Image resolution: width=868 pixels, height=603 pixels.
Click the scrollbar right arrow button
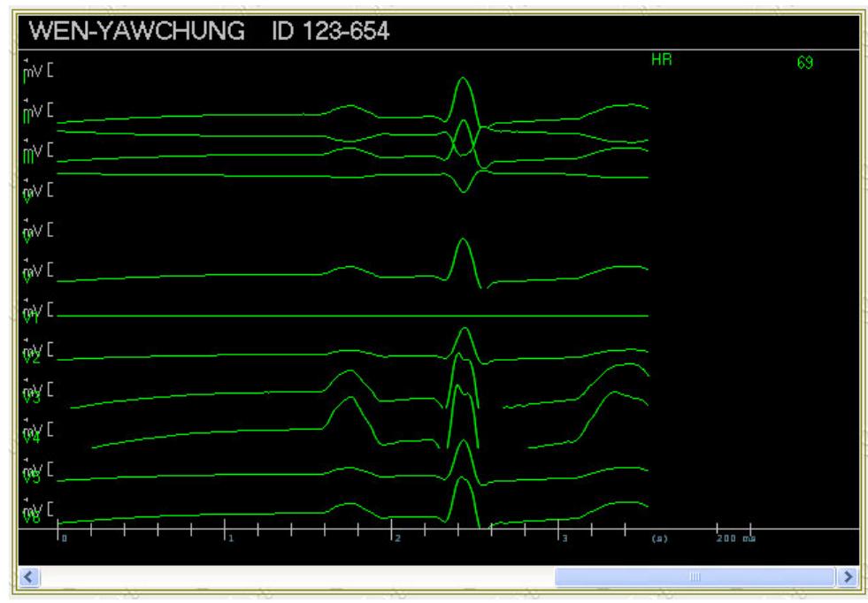(x=847, y=577)
